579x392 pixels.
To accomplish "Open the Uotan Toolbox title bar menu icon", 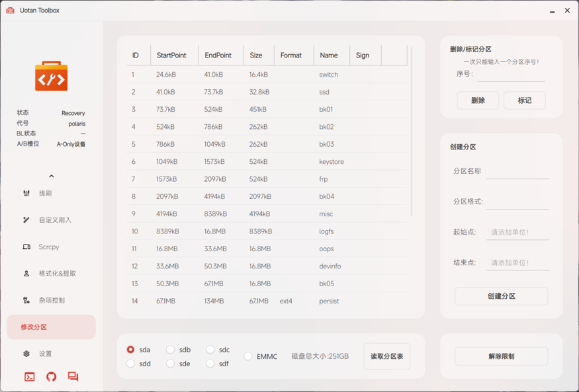I will tap(9, 10).
